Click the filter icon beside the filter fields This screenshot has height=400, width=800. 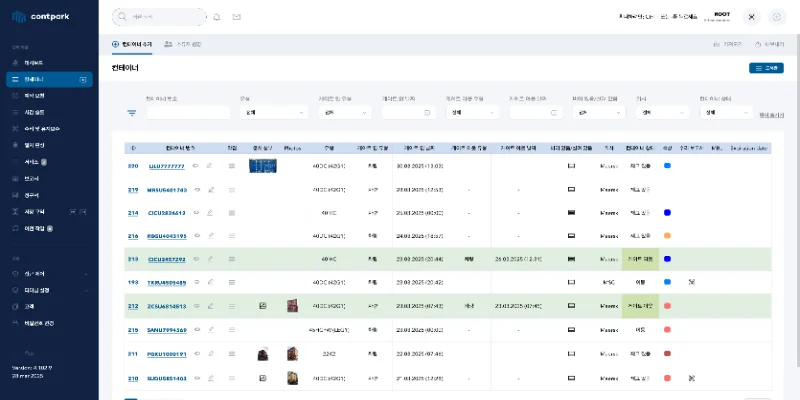point(131,113)
